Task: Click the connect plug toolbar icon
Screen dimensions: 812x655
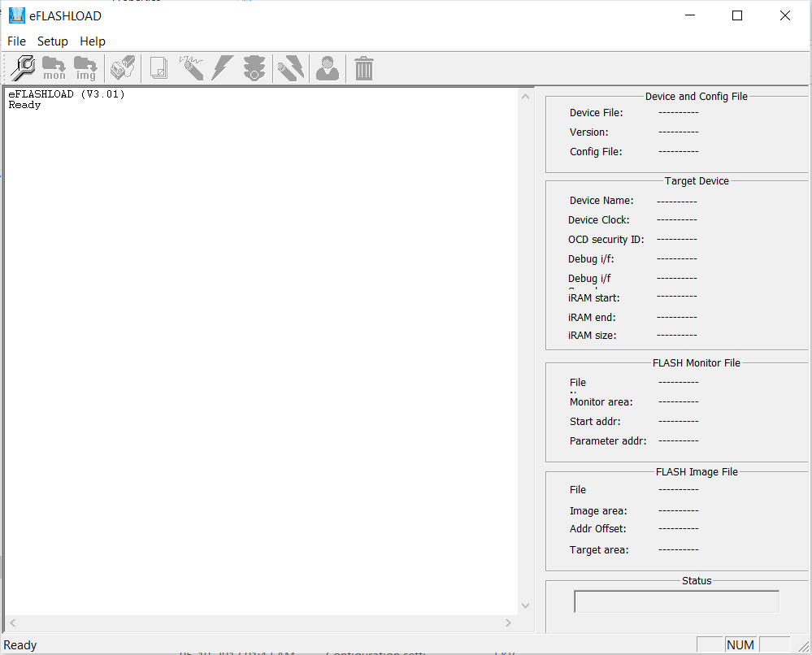Action: [123, 67]
